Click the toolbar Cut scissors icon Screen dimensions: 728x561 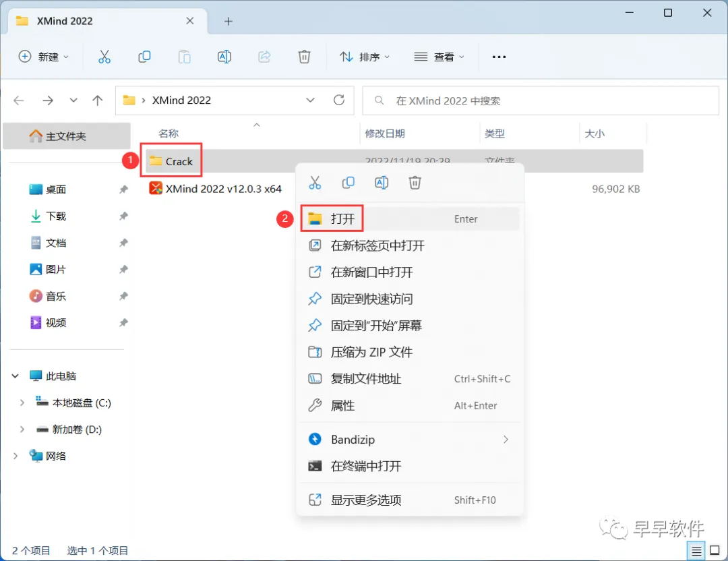[104, 57]
